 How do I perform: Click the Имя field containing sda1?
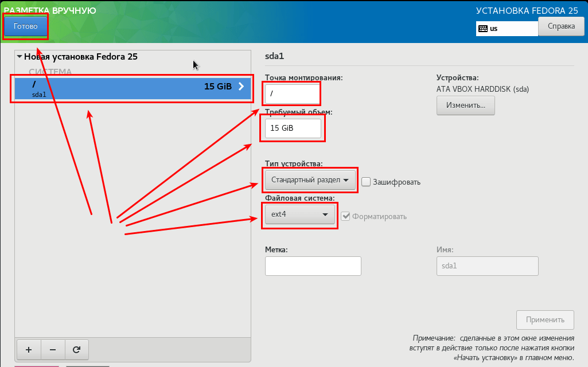[487, 266]
